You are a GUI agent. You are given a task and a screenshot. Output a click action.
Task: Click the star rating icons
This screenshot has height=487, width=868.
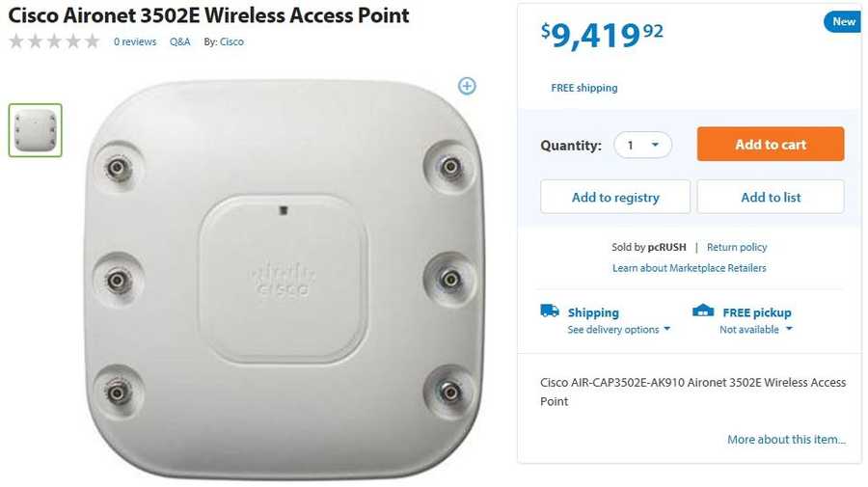coord(54,41)
